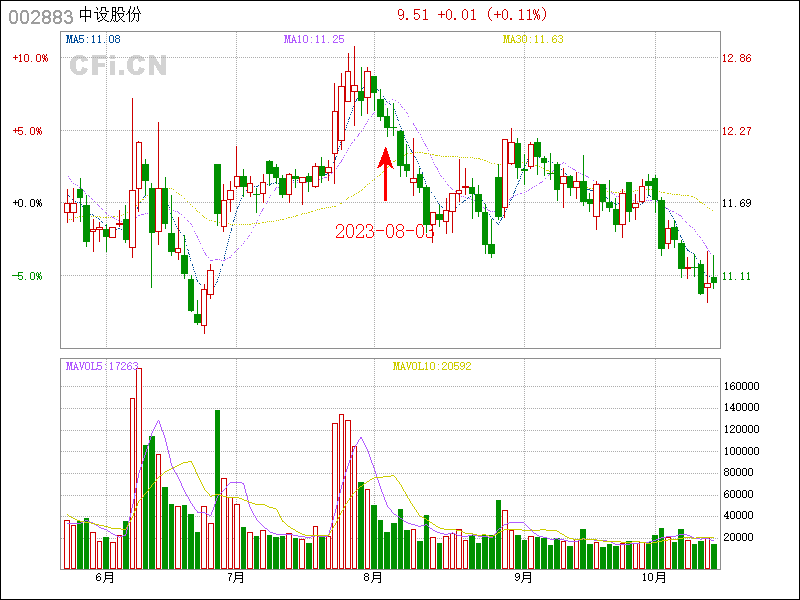Screen dimensions: 800x600
Task: Select the 2023-08-03 date annotation
Action: (x=385, y=231)
